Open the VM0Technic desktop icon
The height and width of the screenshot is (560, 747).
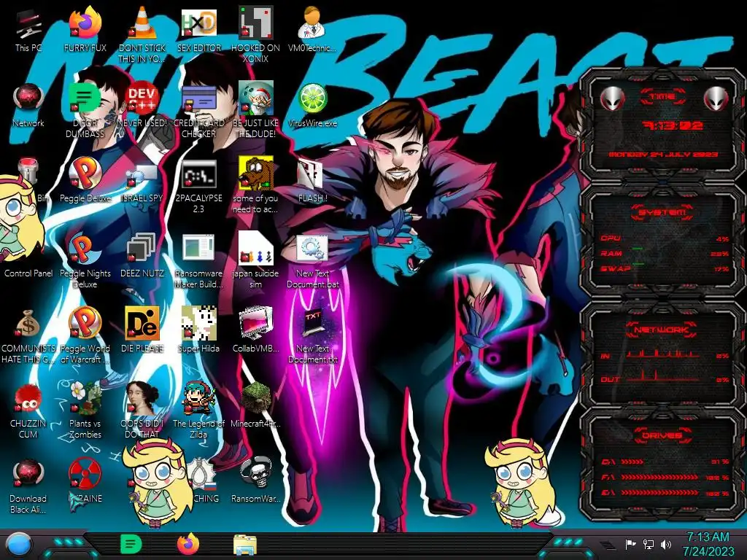coord(312,23)
